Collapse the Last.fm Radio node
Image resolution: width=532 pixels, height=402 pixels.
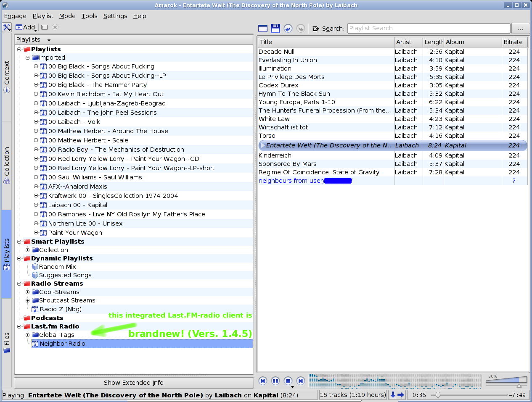pos(19,326)
